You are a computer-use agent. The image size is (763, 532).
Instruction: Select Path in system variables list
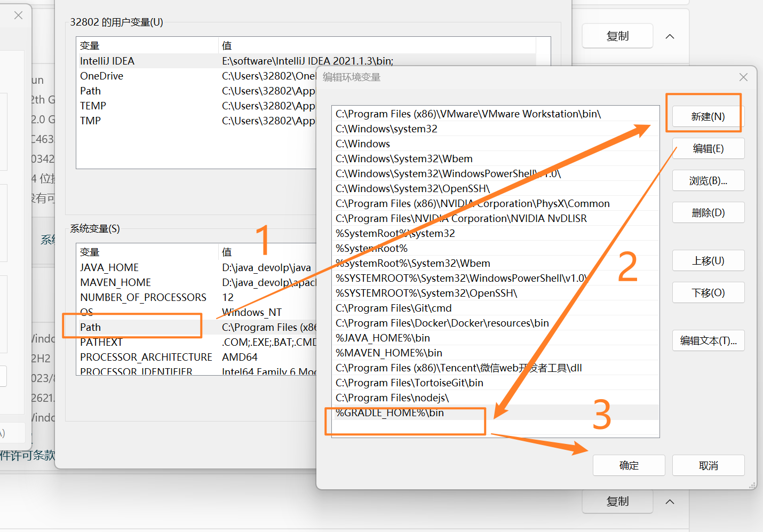[x=91, y=327]
